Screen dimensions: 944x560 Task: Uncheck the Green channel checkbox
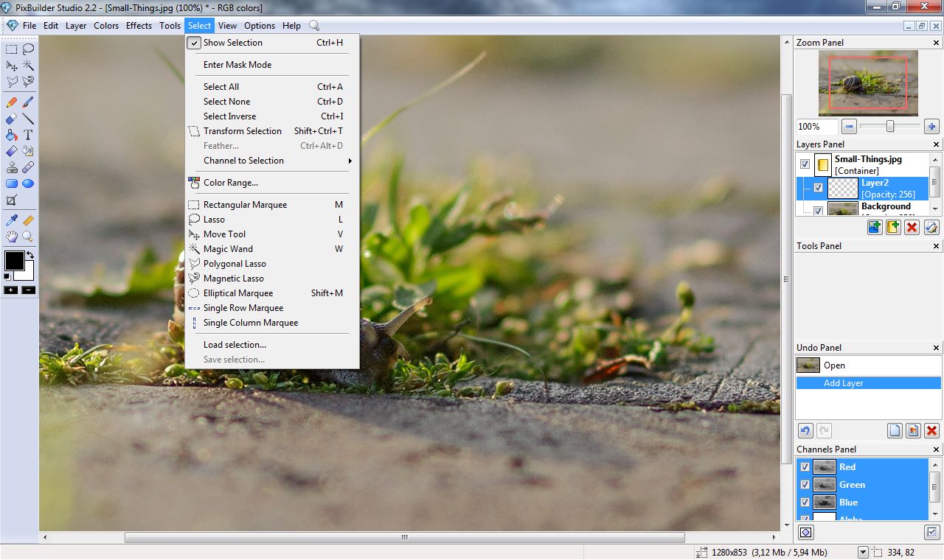805,484
